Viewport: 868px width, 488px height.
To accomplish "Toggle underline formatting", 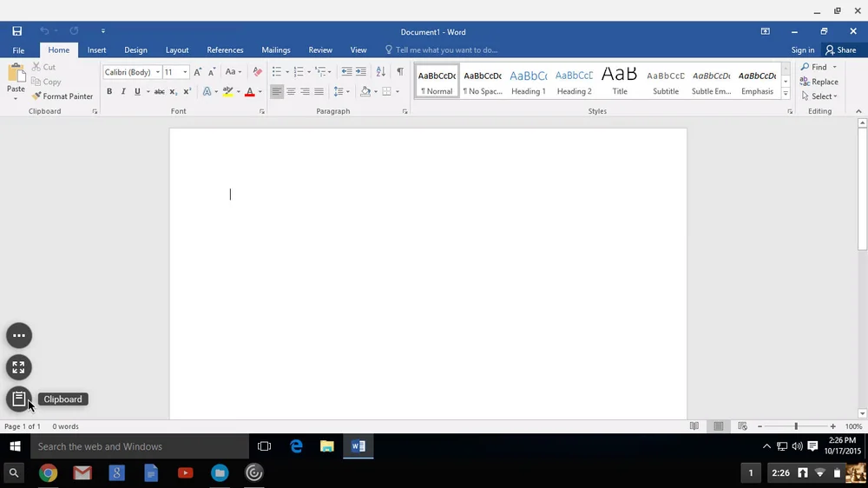I will tap(137, 91).
